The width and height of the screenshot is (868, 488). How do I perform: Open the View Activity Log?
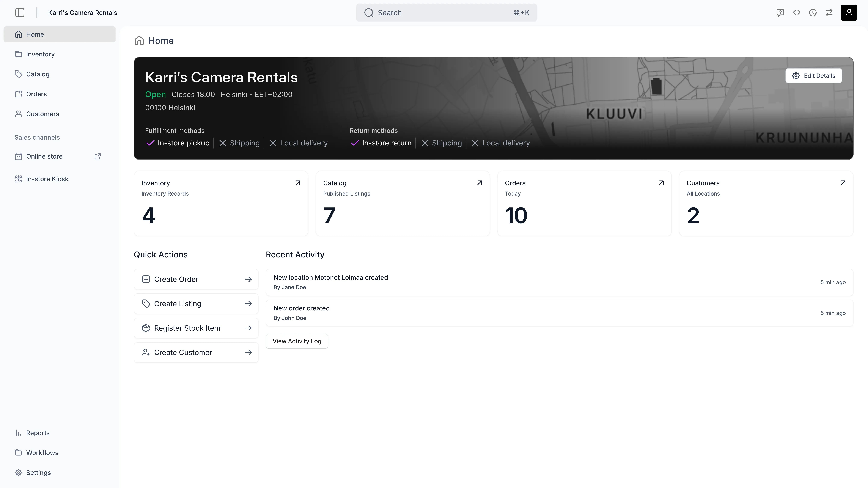click(x=297, y=341)
